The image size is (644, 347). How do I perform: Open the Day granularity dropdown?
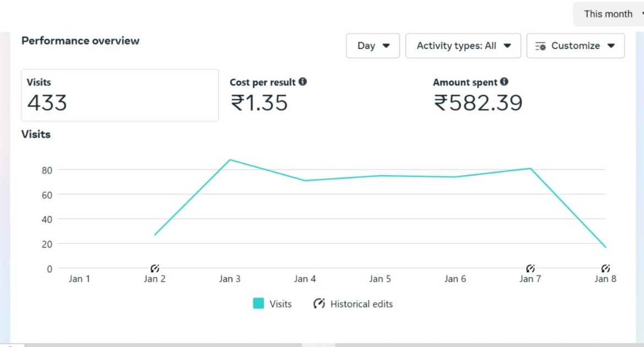[373, 46]
